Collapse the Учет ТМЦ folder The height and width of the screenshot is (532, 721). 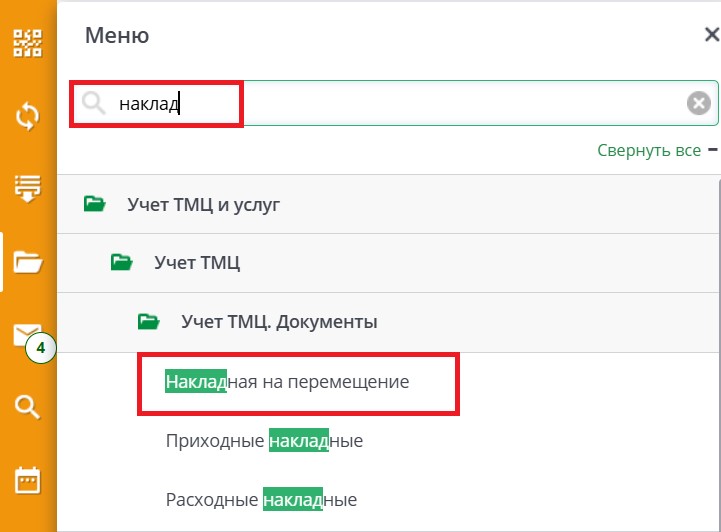tap(121, 263)
